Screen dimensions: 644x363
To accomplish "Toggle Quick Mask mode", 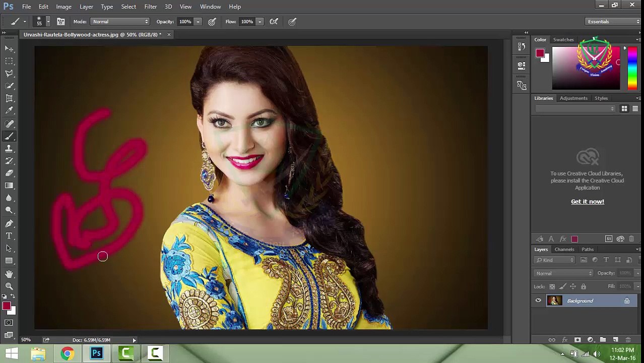I will (x=9, y=323).
